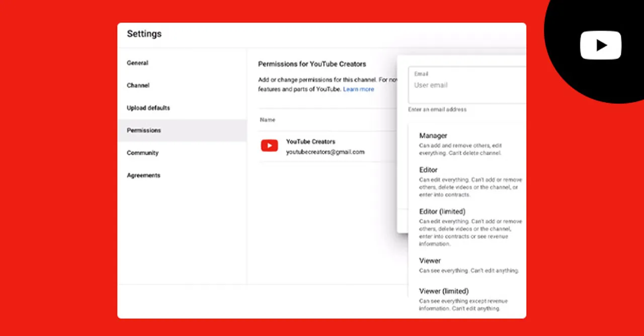Select the Editor (limited) role
This screenshot has width=644, height=336.
click(467, 227)
